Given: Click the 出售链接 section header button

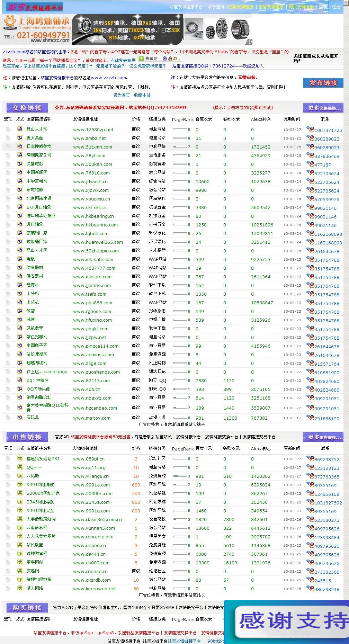Looking at the screenshot, I should [27, 437].
